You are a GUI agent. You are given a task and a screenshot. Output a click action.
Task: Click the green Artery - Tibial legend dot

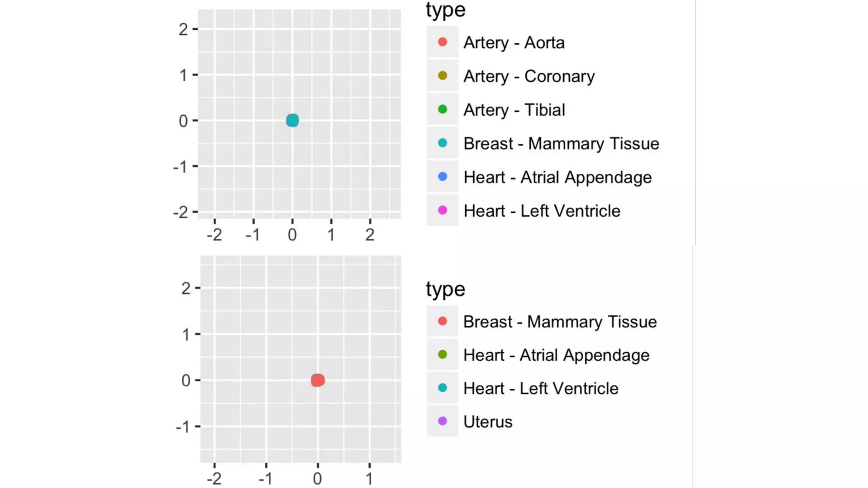pos(442,109)
